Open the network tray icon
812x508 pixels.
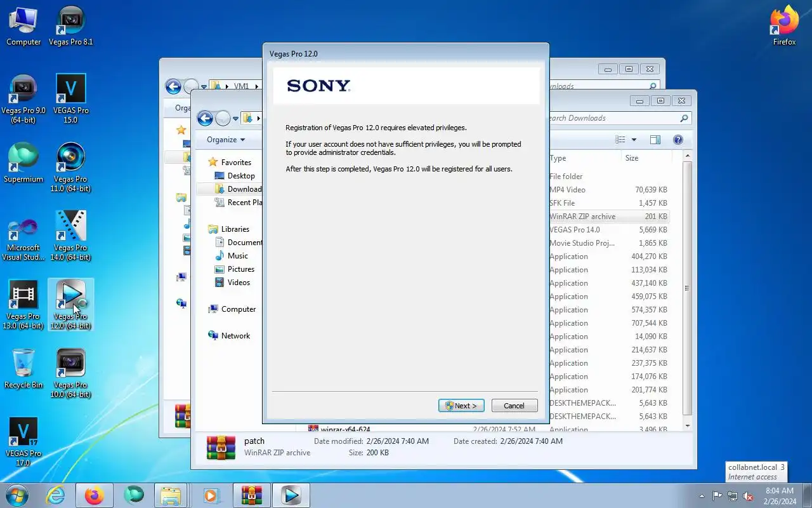(x=733, y=496)
